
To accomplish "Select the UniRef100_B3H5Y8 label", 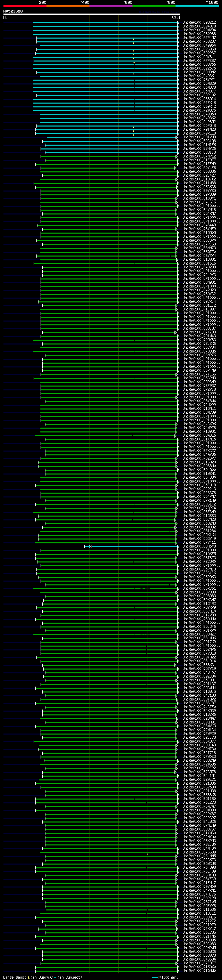I will tap(199, 547).
